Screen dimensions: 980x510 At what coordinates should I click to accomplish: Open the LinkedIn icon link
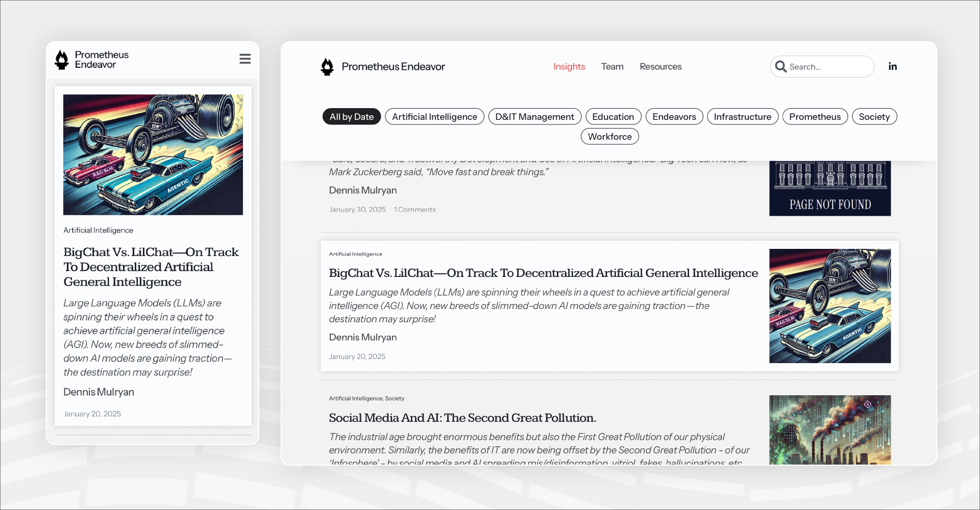[x=892, y=66]
